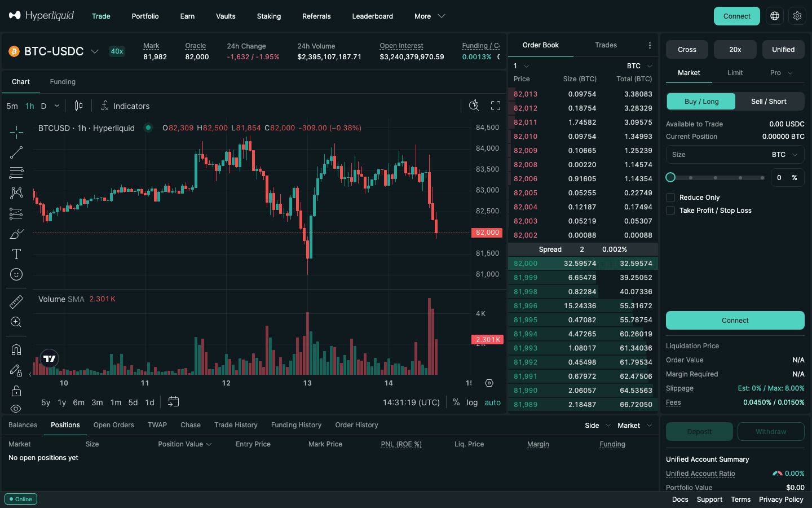The image size is (812, 508).
Task: Open the More navigation dropdown
Action: click(430, 16)
